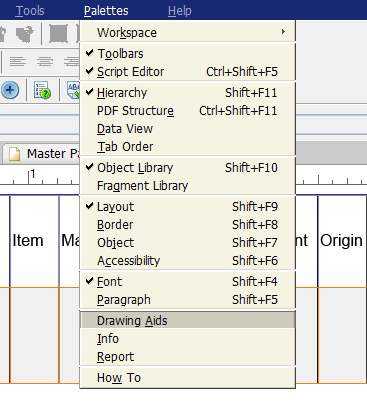The height and width of the screenshot is (402, 367).
Task: Click the align left toolbar icon
Action: pyautogui.click(x=18, y=62)
